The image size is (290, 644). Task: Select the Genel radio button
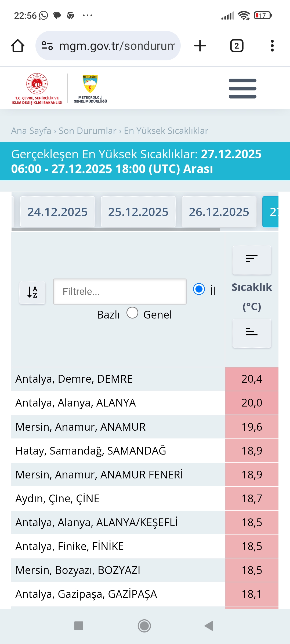pyautogui.click(x=132, y=313)
